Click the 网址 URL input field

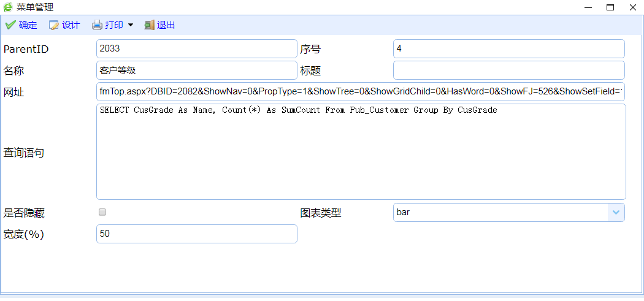[361, 91]
